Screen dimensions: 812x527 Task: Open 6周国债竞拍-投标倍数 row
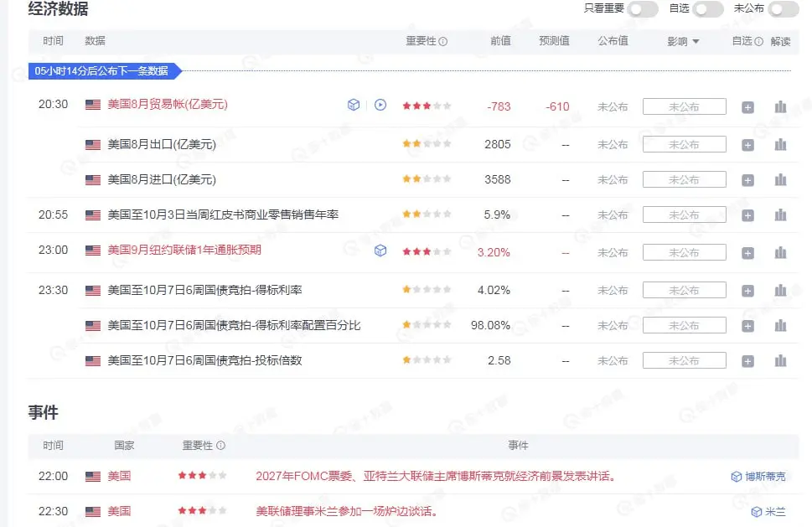tap(204, 361)
